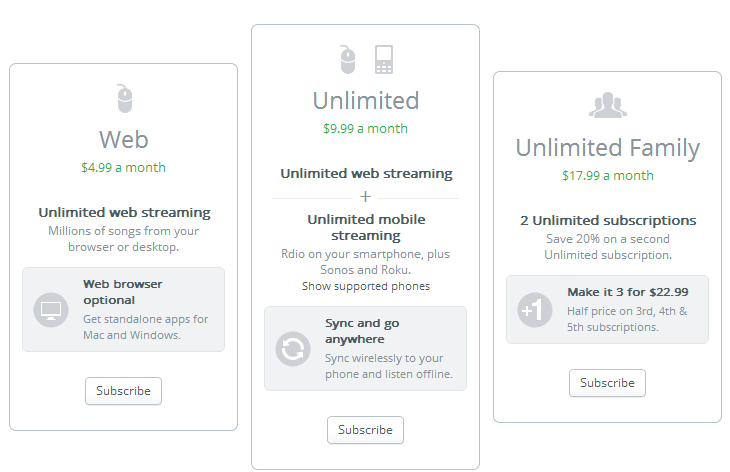Click the family group icon
Viewport: 730px width, 472px height.
point(607,105)
